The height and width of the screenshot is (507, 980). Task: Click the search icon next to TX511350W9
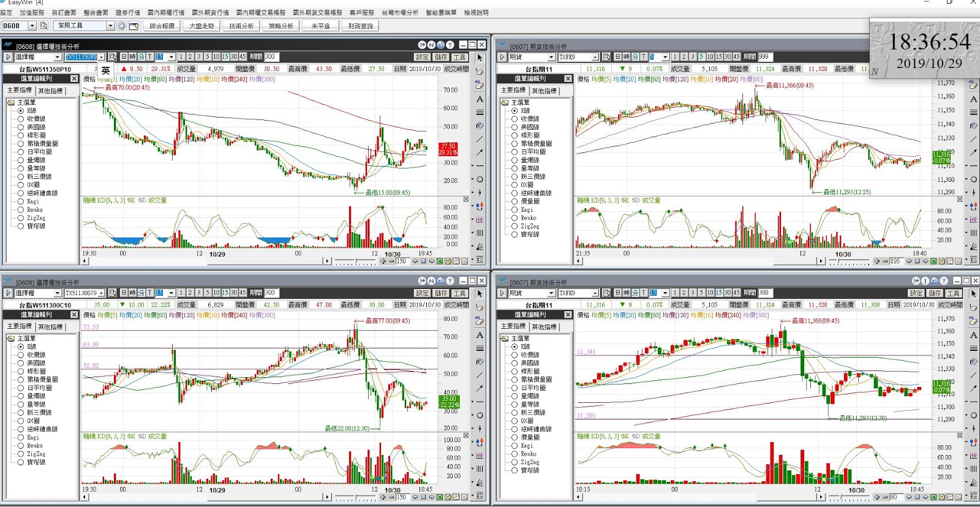(112, 57)
